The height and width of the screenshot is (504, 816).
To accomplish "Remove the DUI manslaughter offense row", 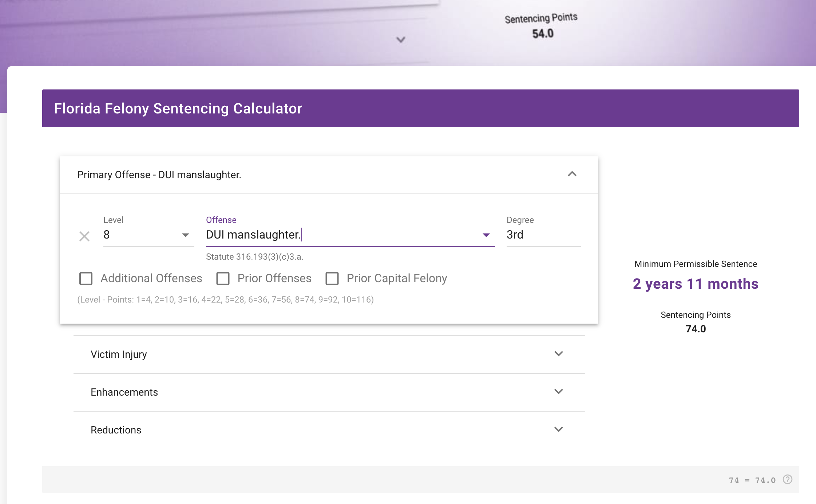I will (84, 236).
